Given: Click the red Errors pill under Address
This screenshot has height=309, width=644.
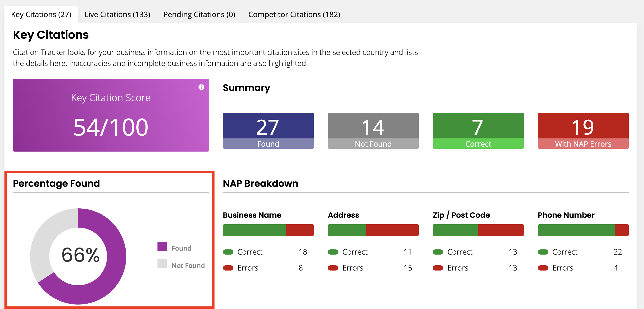Looking at the screenshot, I should tap(333, 268).
